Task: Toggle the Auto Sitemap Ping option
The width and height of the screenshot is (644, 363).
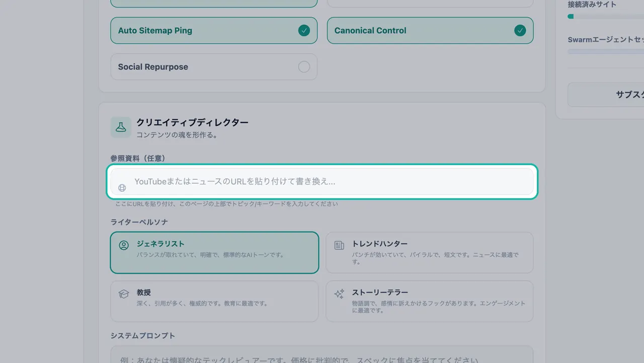Action: point(214,30)
